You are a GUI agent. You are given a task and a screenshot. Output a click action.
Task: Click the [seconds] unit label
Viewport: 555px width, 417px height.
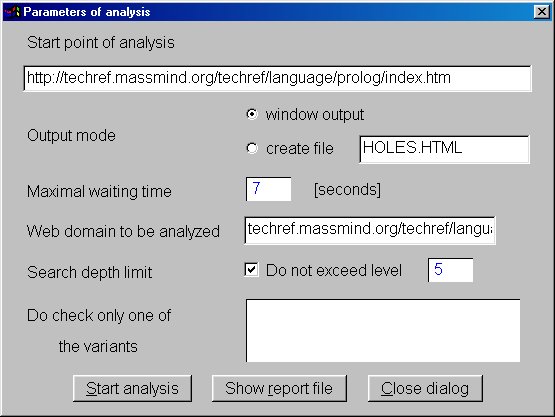(x=347, y=190)
